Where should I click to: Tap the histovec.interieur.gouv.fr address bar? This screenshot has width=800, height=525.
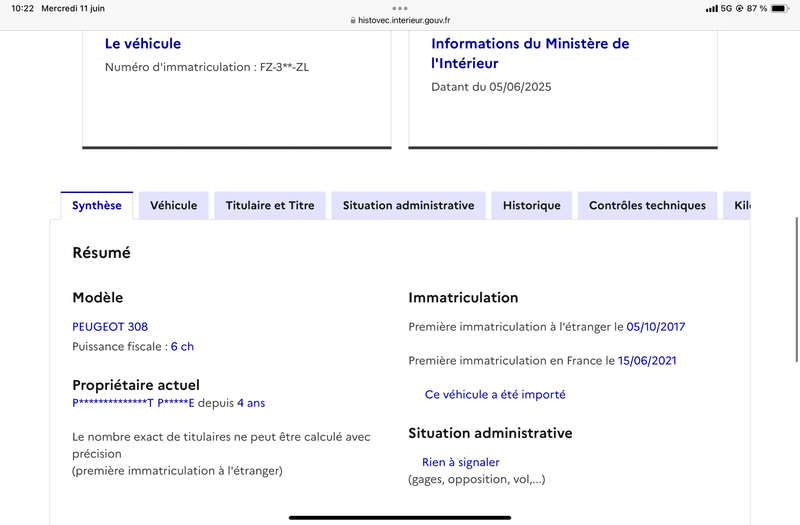tap(400, 20)
